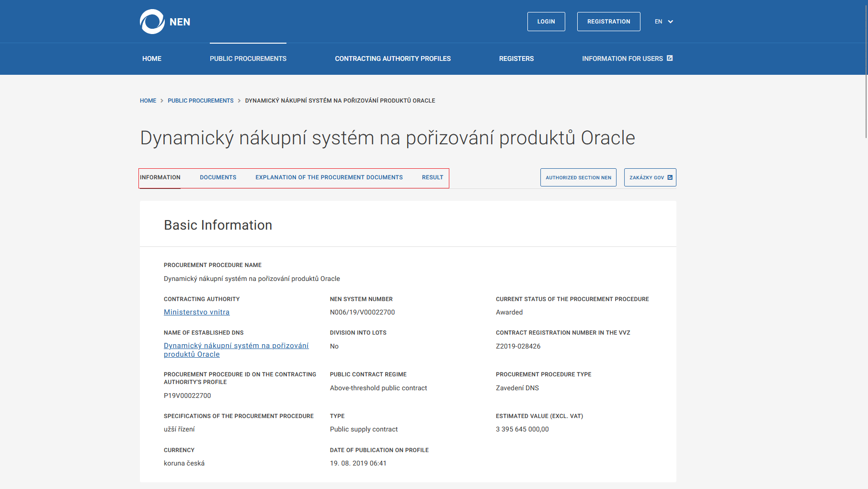This screenshot has width=868, height=489.
Task: Select the Registers menu item
Action: tap(516, 58)
